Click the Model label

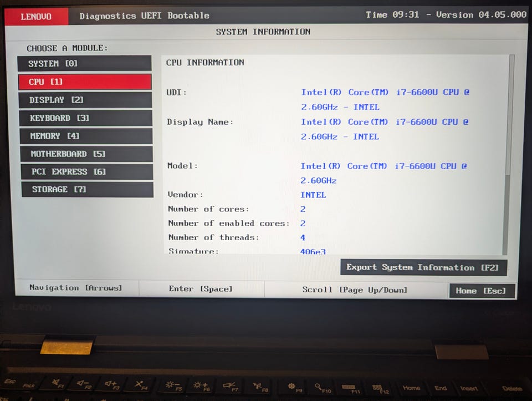tap(182, 166)
